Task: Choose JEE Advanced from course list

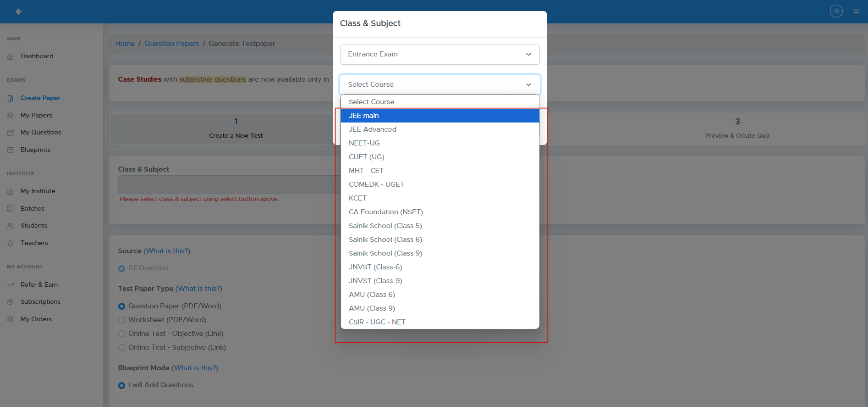Action: pyautogui.click(x=373, y=129)
